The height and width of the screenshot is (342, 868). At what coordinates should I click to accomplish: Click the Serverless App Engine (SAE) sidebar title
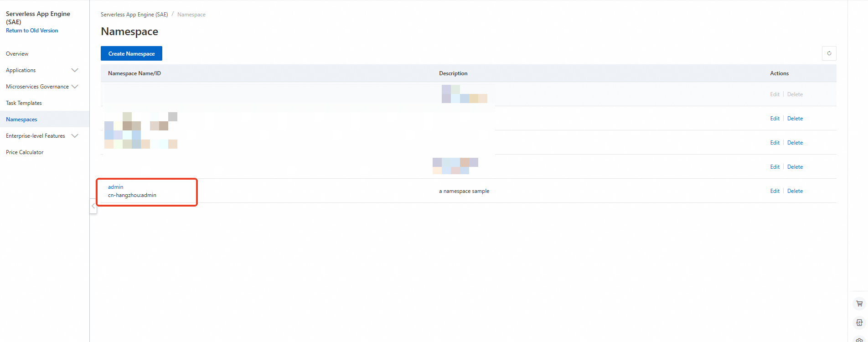38,18
